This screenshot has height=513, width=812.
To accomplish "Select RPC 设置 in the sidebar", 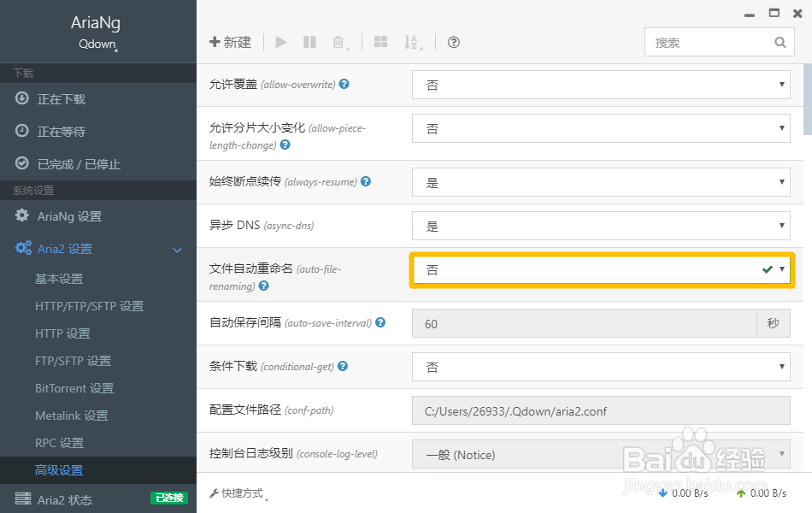I will pos(59,443).
